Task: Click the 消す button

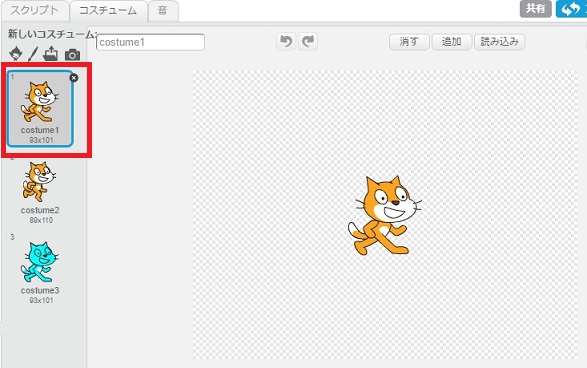Action: click(409, 42)
